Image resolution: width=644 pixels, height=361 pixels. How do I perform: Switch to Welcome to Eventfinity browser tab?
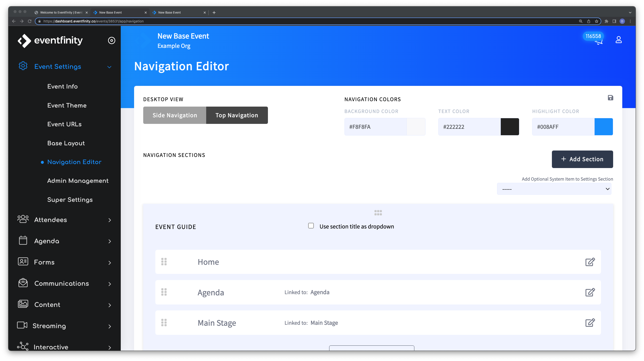click(61, 13)
